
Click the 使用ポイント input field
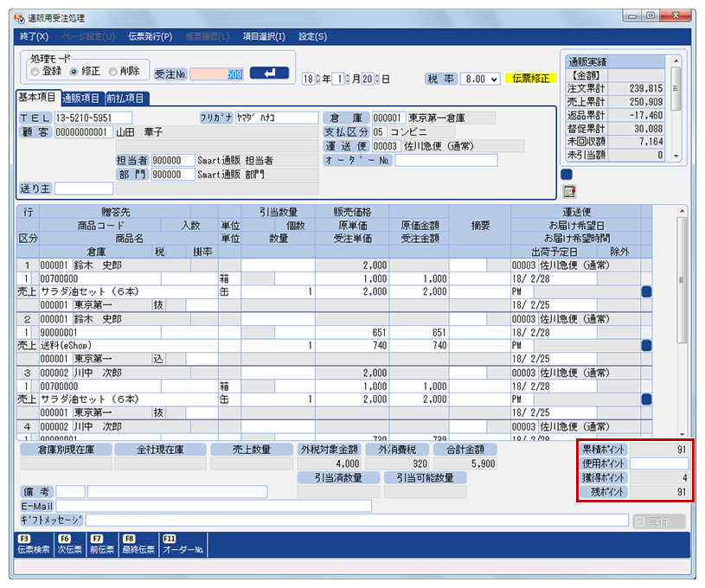tap(658, 463)
